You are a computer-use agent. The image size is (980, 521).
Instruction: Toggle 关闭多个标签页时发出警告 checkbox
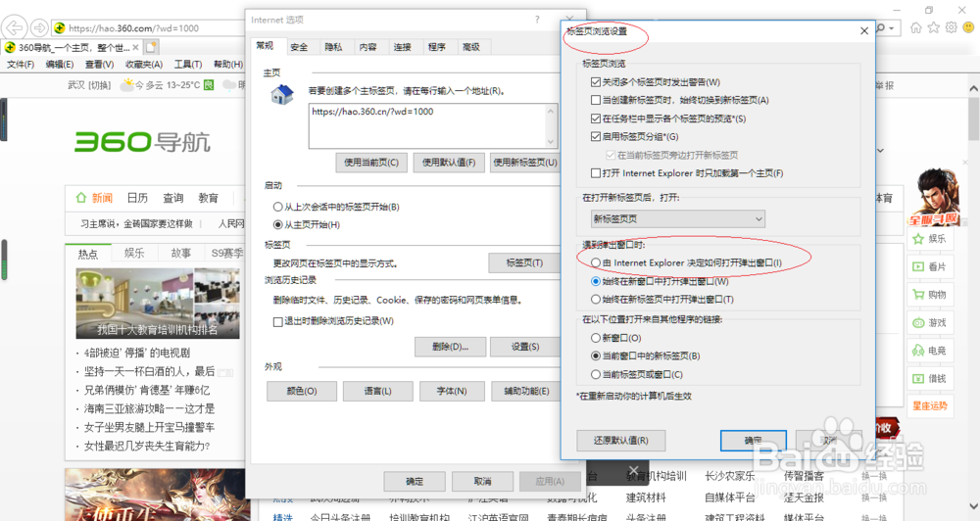click(596, 82)
